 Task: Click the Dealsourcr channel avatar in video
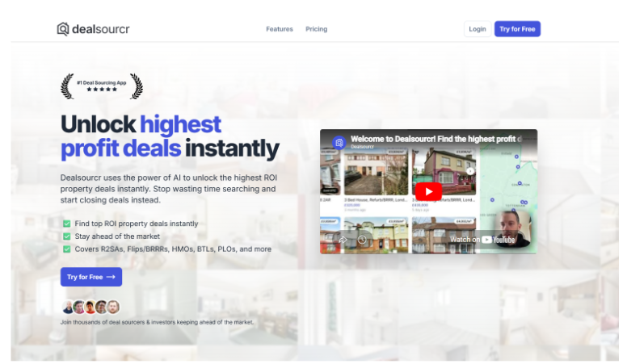(x=339, y=143)
